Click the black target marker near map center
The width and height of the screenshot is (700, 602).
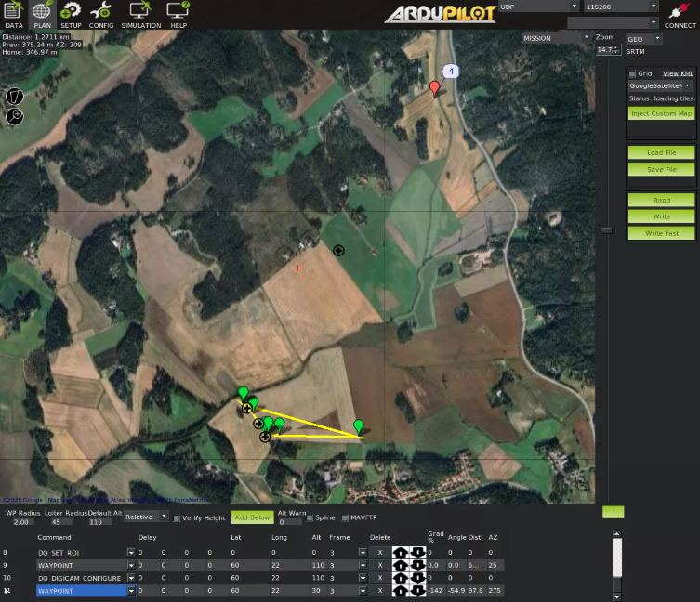(x=338, y=251)
